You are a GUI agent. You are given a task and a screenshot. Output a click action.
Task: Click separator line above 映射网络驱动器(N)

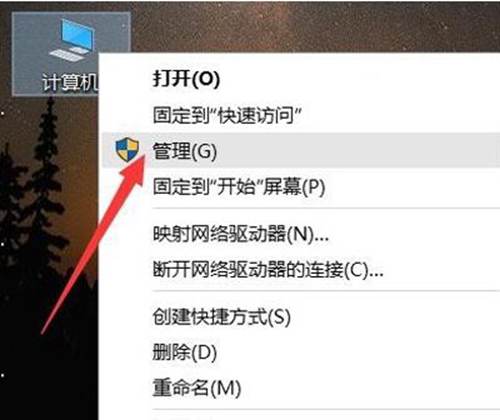326,209
